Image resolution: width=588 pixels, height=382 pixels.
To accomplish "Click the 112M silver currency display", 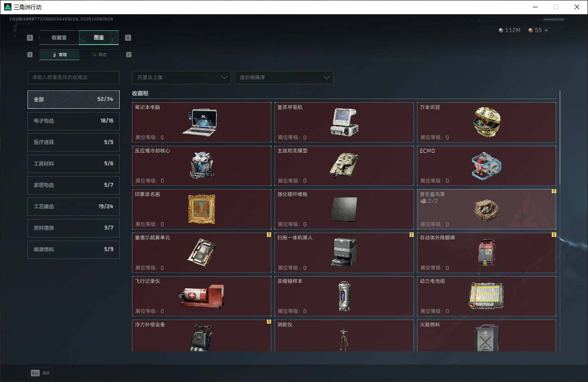I will 510,30.
